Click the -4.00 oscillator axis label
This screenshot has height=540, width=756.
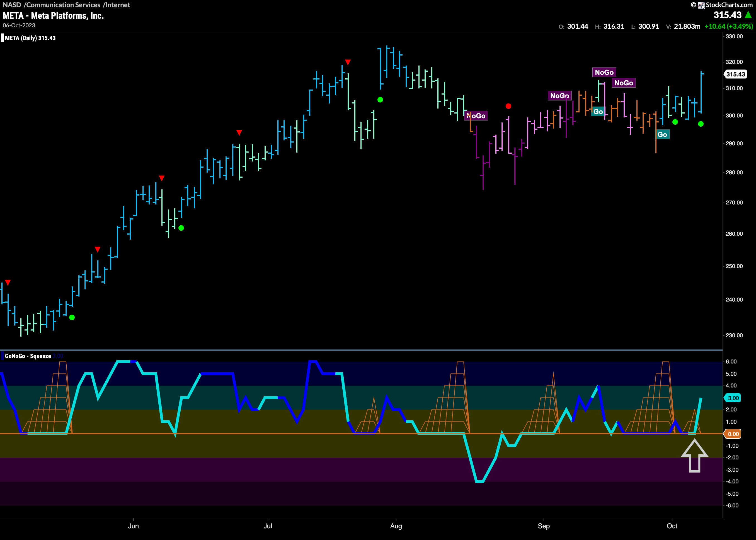pos(732,481)
